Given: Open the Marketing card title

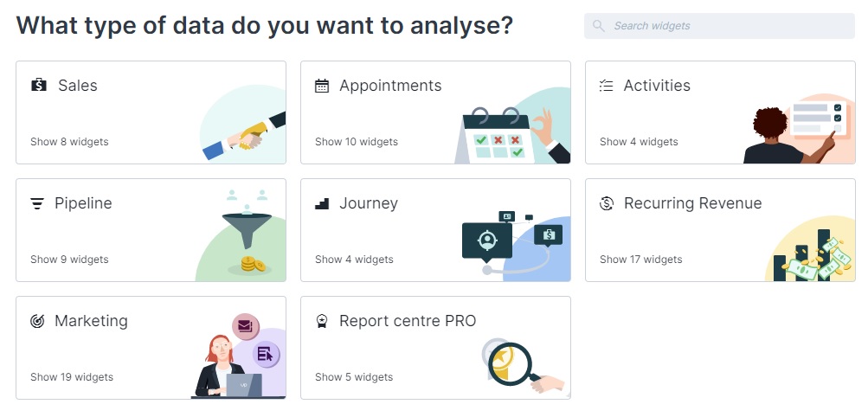Looking at the screenshot, I should (x=91, y=321).
